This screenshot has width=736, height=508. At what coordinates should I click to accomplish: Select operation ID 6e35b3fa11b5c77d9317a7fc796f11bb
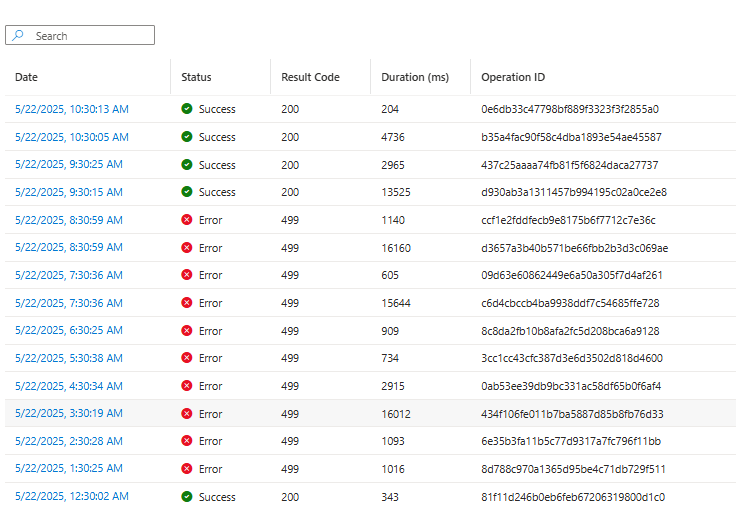click(571, 441)
